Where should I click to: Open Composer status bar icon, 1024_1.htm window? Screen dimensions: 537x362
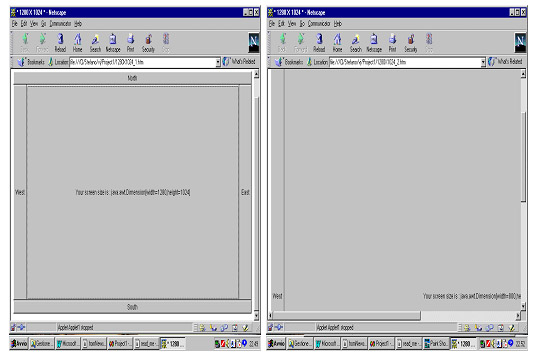click(x=245, y=328)
